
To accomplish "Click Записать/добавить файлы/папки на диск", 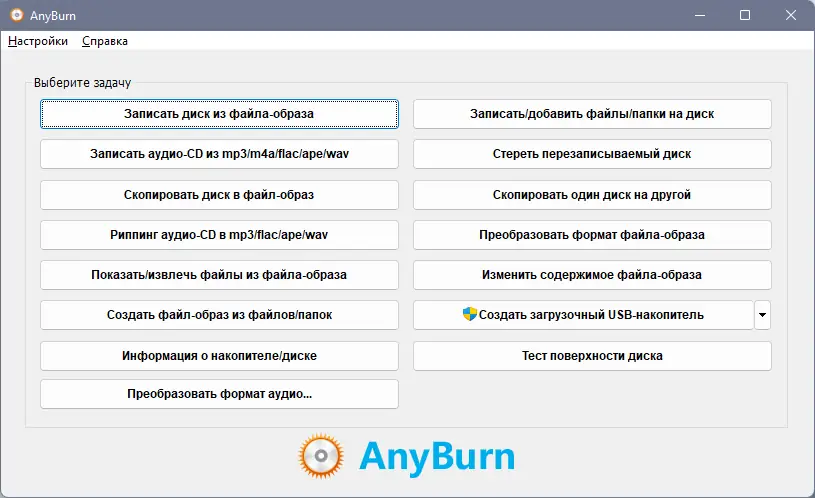I will click(592, 114).
